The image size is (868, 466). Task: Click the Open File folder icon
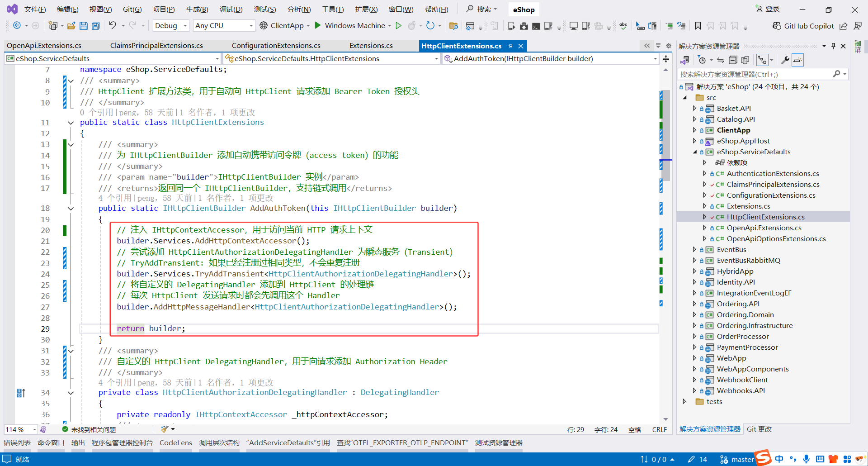pyautogui.click(x=71, y=26)
